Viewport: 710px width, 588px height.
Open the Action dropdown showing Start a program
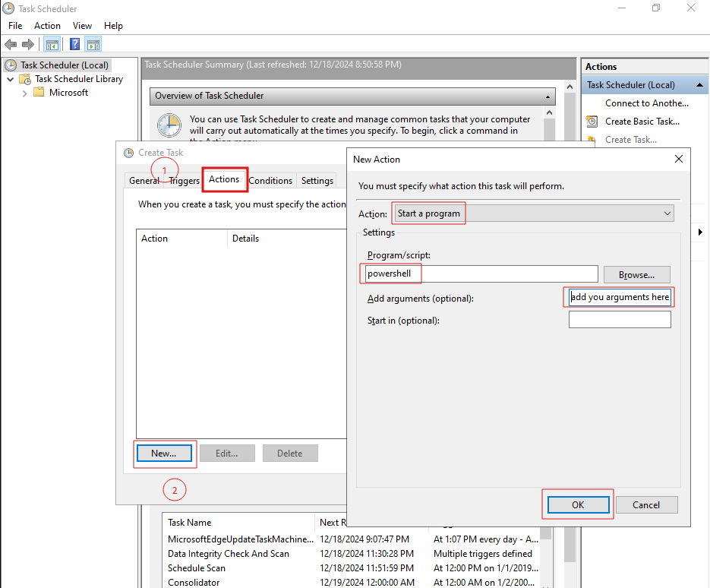click(x=534, y=213)
